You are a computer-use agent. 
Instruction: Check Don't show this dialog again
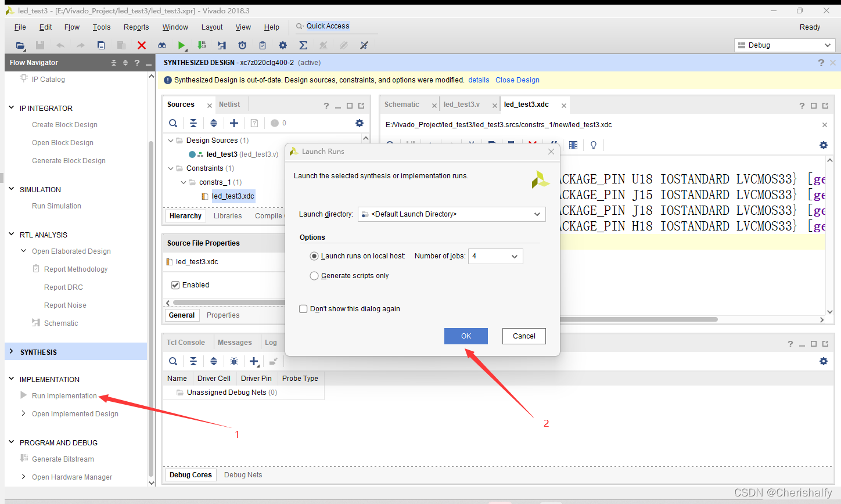click(303, 309)
